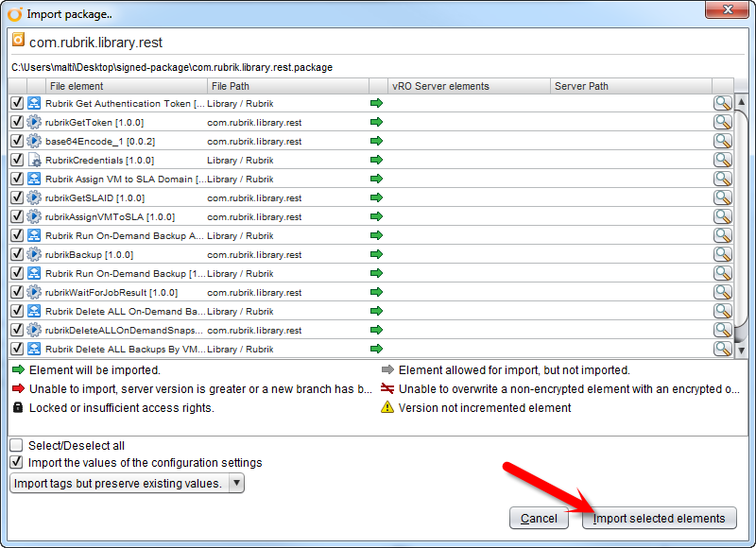The width and height of the screenshot is (756, 548).
Task: Click the action gear icon beside rubrikBackup
Action: point(34,254)
